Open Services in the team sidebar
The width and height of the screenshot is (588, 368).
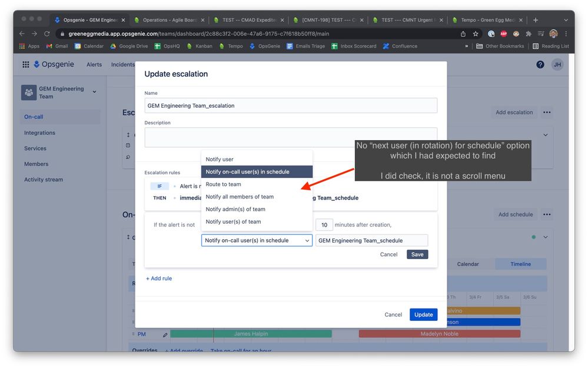[35, 148]
